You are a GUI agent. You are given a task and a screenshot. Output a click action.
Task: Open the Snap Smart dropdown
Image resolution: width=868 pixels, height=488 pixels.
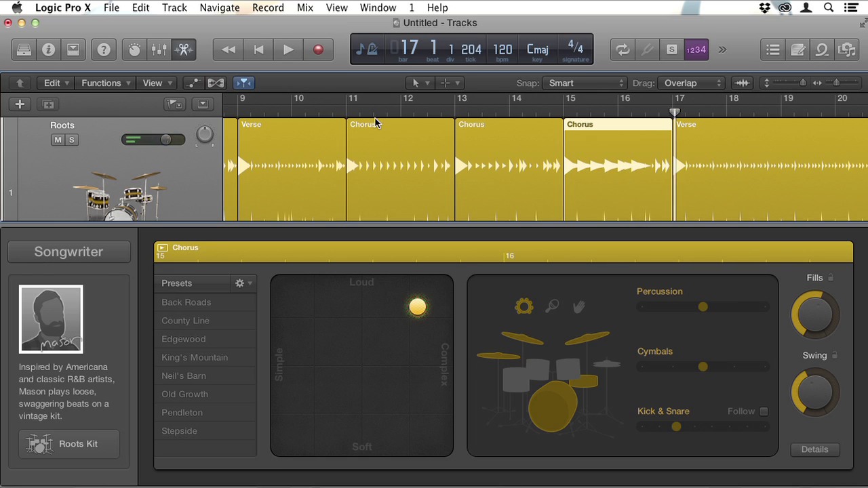point(586,83)
